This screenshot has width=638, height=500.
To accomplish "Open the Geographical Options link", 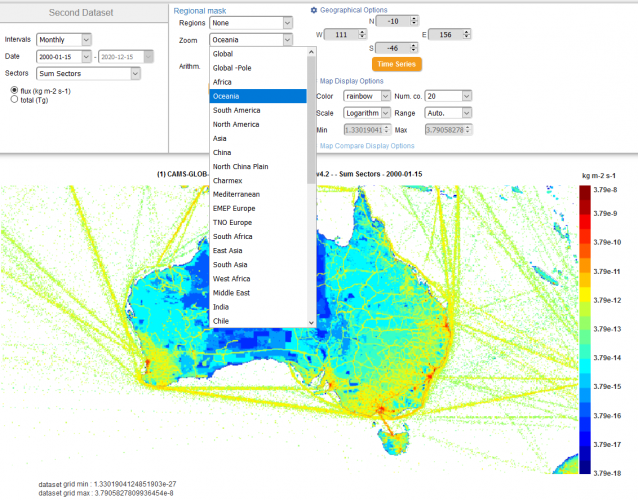I will point(353,10).
